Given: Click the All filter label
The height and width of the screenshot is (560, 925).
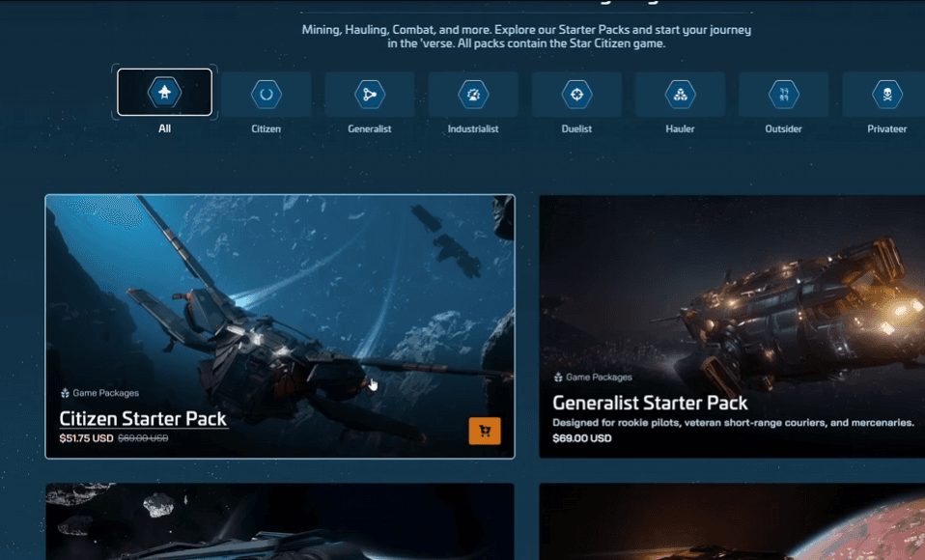Looking at the screenshot, I should pos(164,128).
